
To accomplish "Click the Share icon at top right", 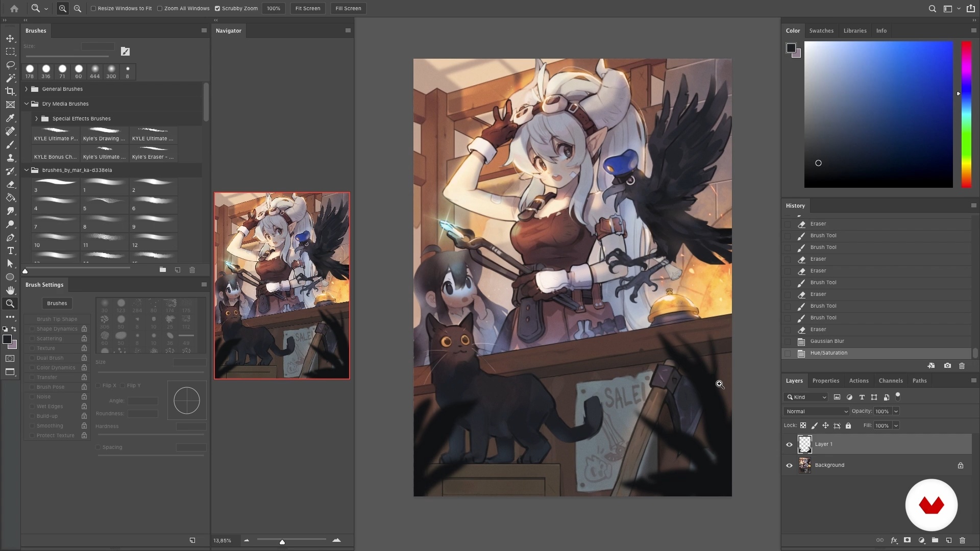I will click(970, 8).
